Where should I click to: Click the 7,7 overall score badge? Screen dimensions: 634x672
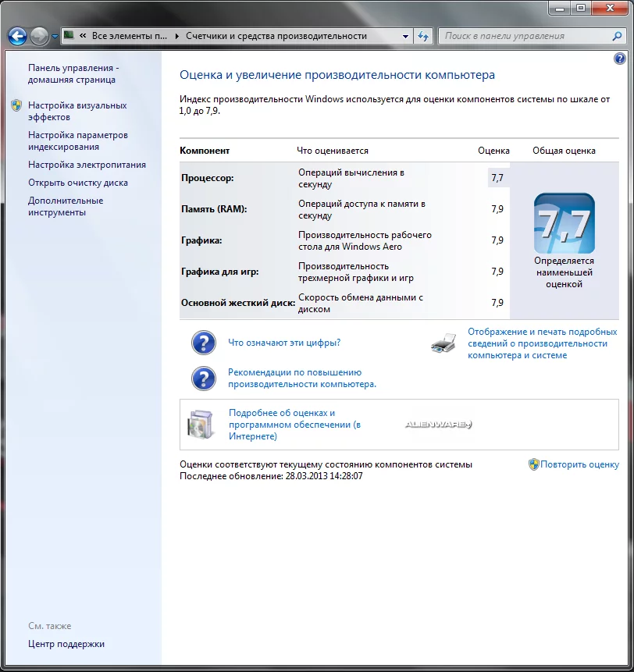[x=565, y=223]
